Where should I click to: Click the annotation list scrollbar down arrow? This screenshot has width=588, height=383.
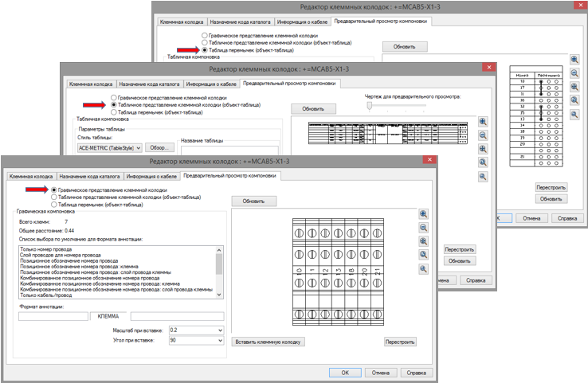[x=219, y=295]
